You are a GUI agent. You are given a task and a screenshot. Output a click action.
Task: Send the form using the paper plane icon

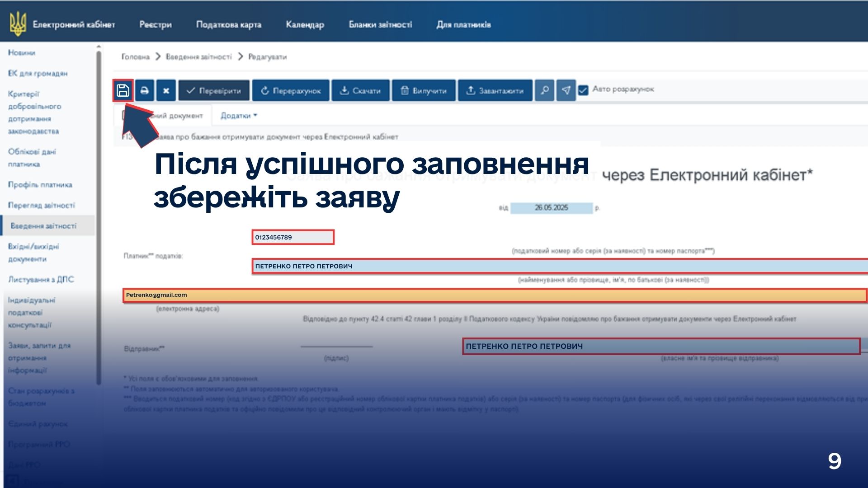coord(566,90)
